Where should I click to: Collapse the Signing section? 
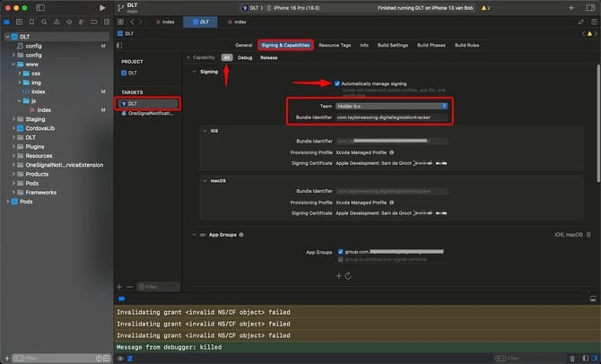(x=196, y=70)
